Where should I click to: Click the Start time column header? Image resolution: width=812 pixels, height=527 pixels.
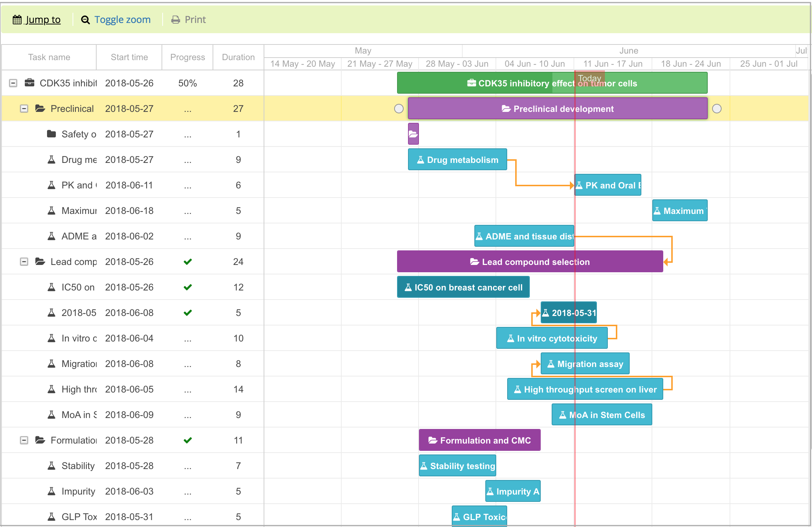click(x=129, y=57)
